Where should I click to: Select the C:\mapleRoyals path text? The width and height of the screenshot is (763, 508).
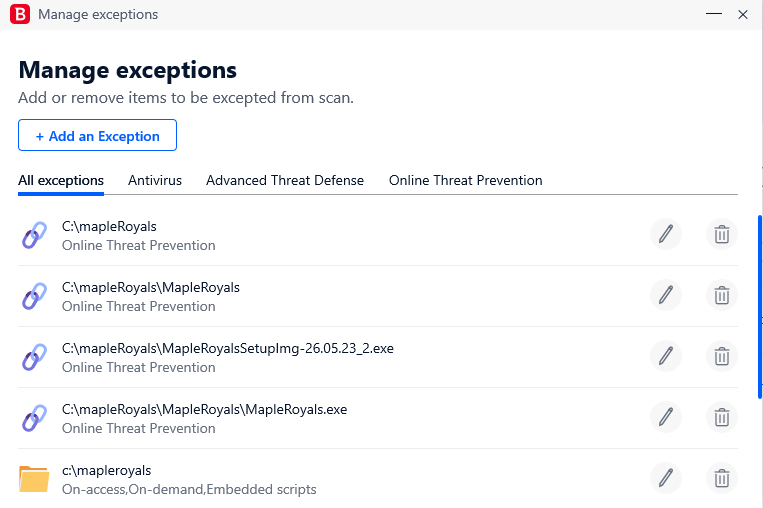pos(109,227)
